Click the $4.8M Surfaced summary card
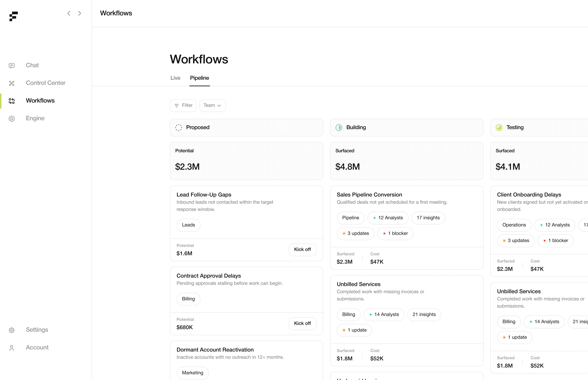The image size is (588, 380). 407,161
